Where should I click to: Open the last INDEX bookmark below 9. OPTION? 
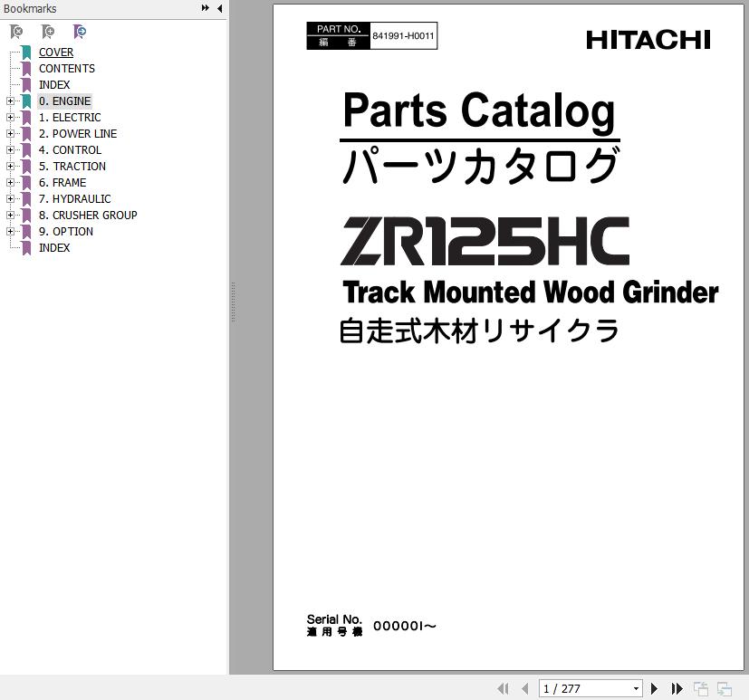coord(54,248)
